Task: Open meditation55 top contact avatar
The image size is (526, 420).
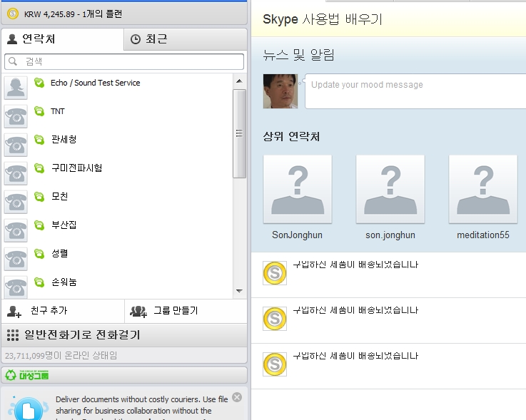Action: pyautogui.click(x=483, y=189)
